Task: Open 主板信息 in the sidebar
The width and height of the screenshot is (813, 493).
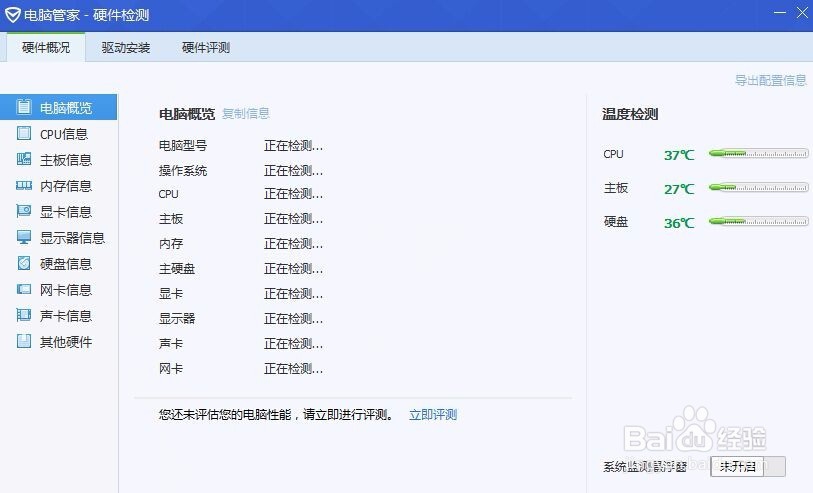Action: 58,160
